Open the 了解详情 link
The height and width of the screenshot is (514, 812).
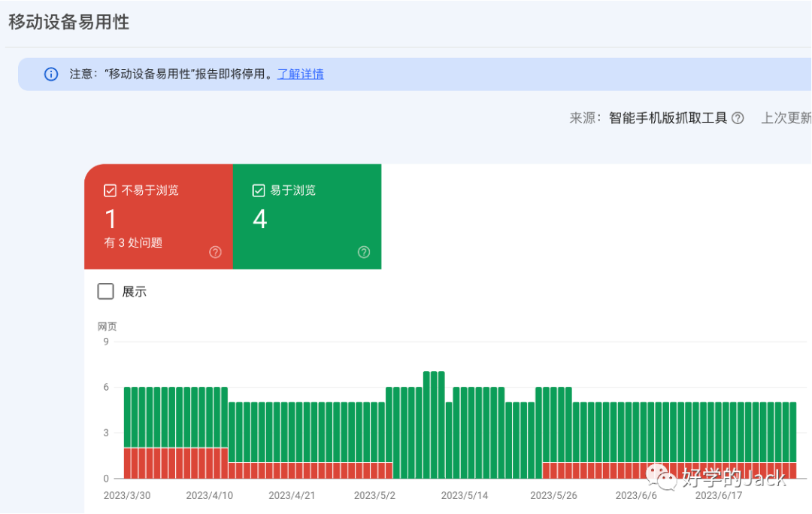click(x=300, y=75)
